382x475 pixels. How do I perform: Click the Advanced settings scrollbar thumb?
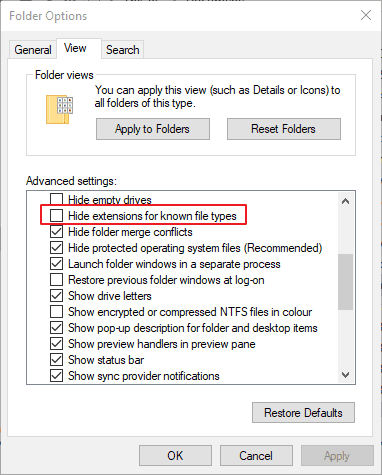(345, 282)
